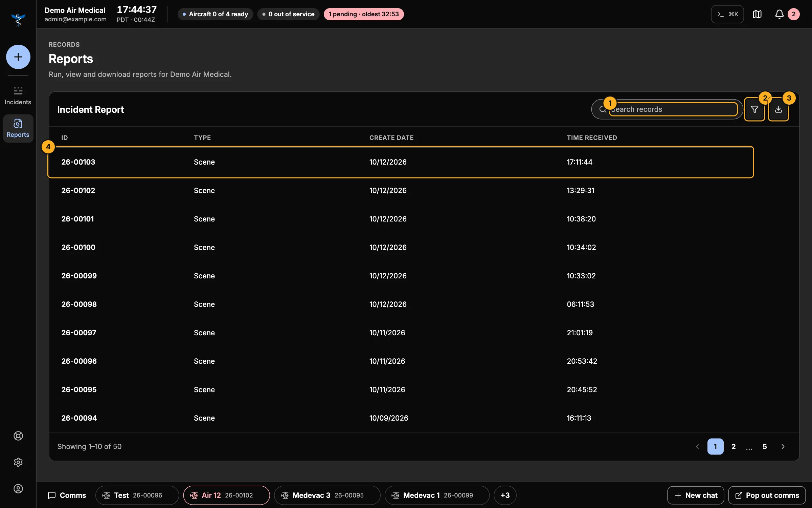
Task: Select page 2 in pagination
Action: point(734,447)
